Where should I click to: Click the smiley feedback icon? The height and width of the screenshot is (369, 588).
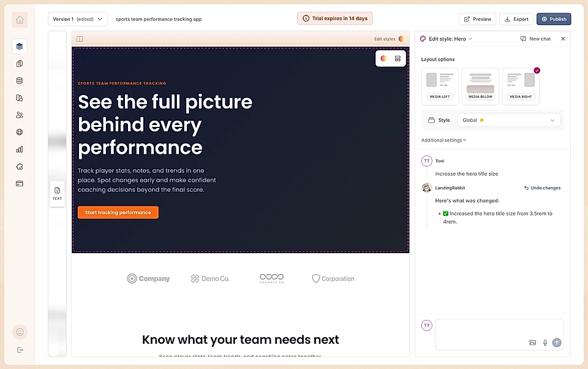click(20, 332)
